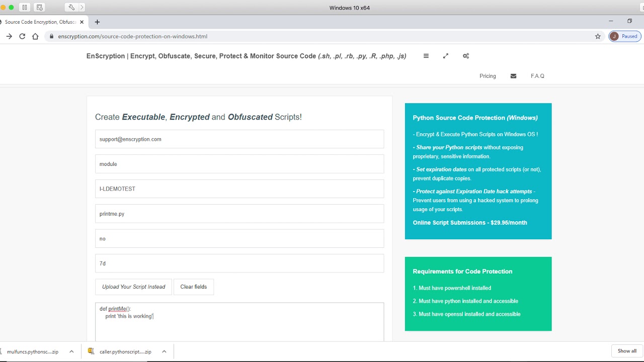Expand caller download options chevron

(164, 351)
